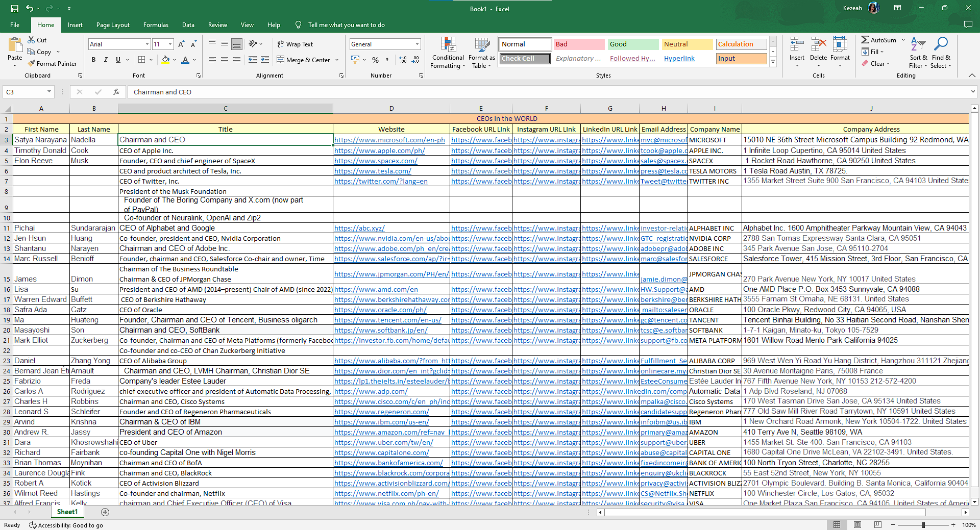Switch to the Page Layout tab

113,25
